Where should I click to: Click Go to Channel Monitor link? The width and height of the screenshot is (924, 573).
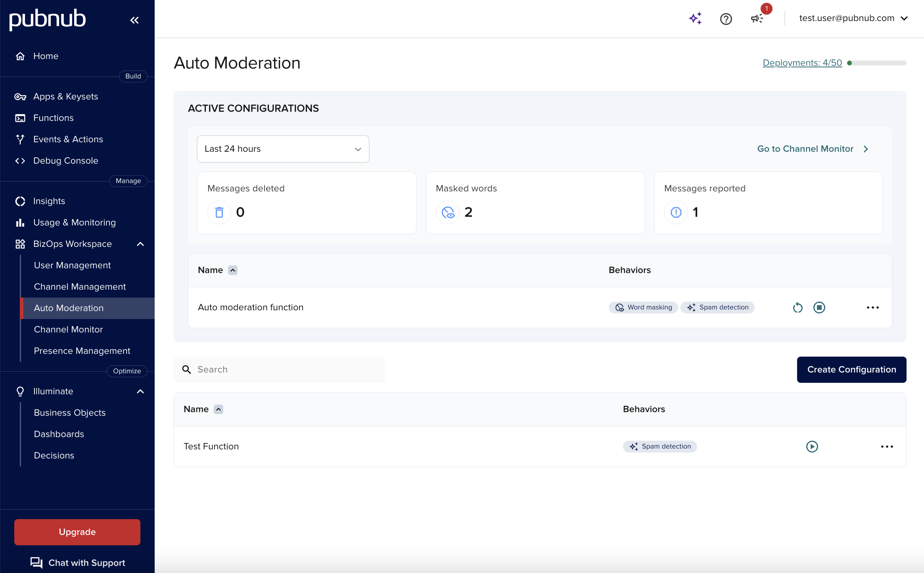click(805, 149)
